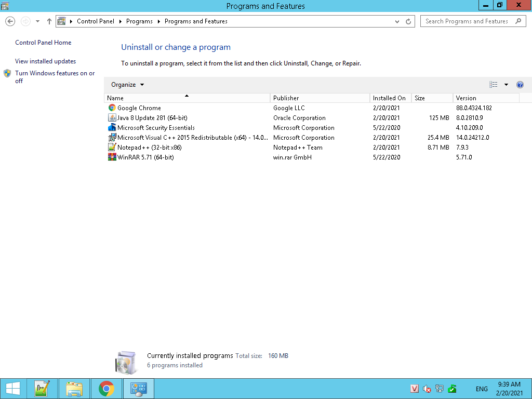Screen dimensions: 532x399
Task: Open the view options dropdown arrow
Action: coord(506,85)
